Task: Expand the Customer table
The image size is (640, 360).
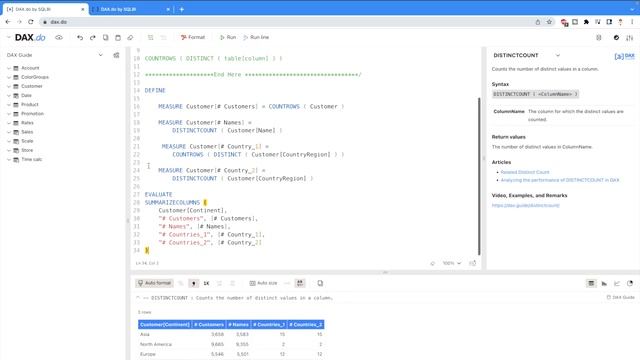Action: (9, 86)
